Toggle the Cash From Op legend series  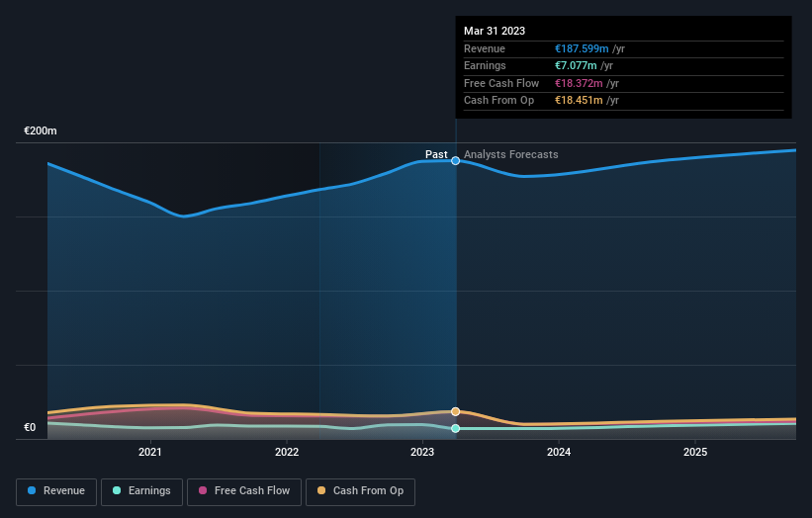click(360, 491)
